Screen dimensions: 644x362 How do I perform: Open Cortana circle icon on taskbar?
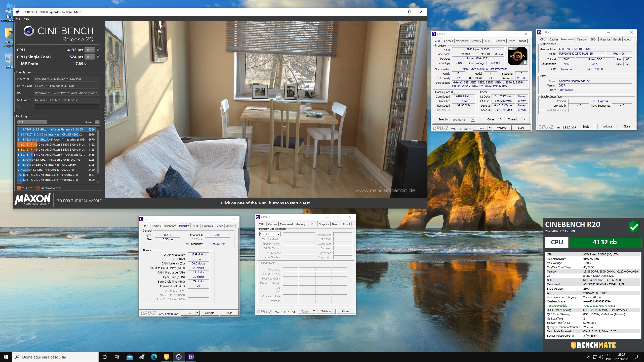click(x=105, y=357)
